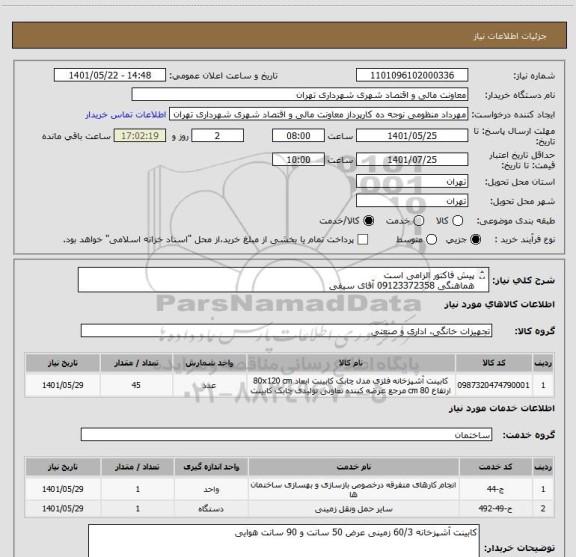Click the price validity date 1401/07/25 field
Screen dimensions: 576x557
(412, 159)
